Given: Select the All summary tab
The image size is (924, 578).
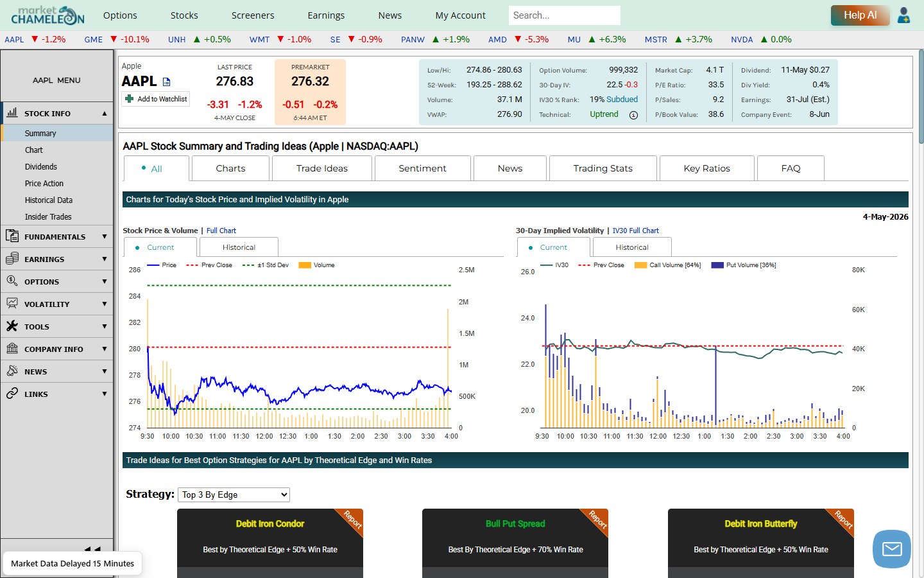Looking at the screenshot, I should pos(157,169).
